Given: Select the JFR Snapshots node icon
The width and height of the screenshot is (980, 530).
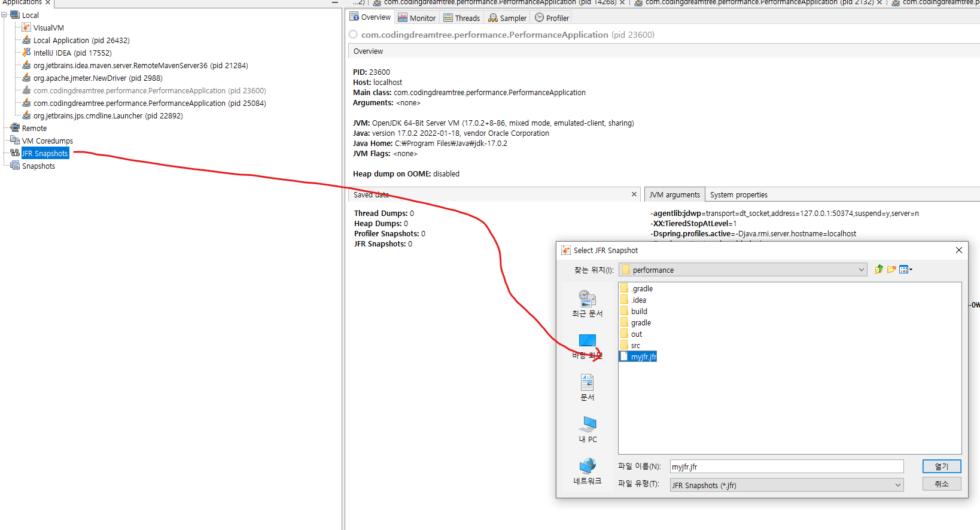Looking at the screenshot, I should 15,153.
